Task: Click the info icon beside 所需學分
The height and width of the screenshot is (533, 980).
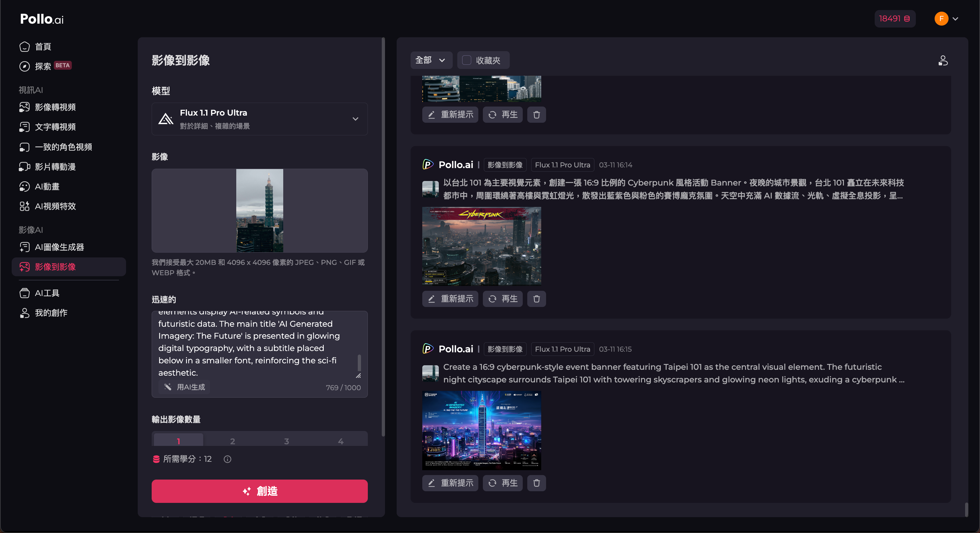Action: click(227, 459)
